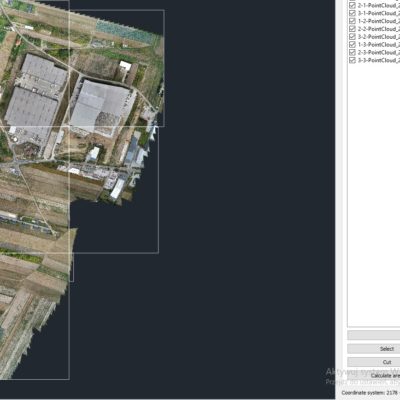Uncheck the 2-1-PointCloud layer checkbox
Viewport: 400px width, 400px height.
[x=352, y=5]
